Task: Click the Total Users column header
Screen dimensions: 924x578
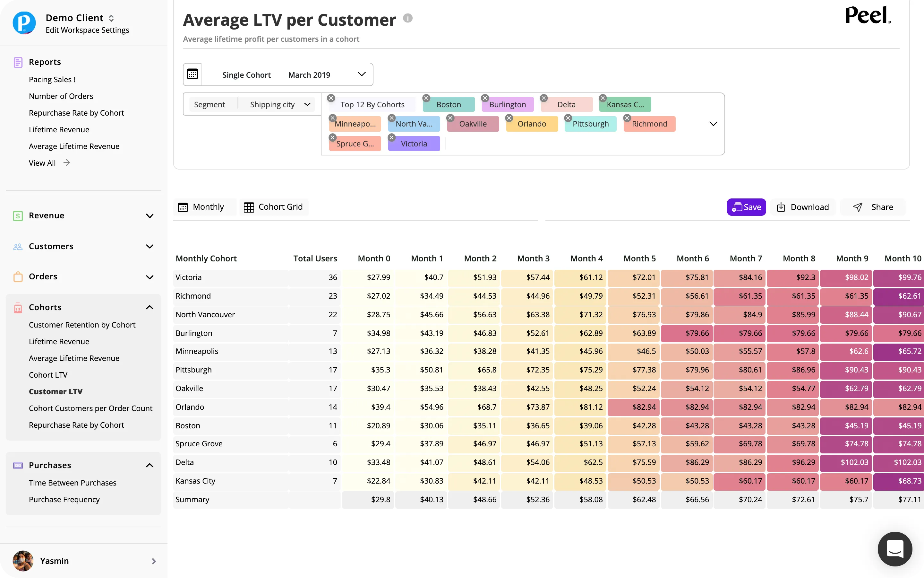Action: click(315, 258)
